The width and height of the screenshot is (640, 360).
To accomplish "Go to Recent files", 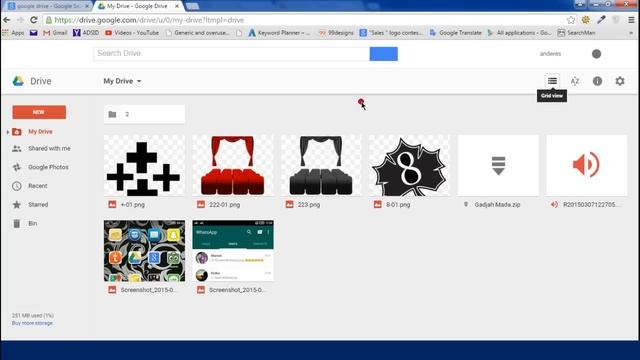I will (x=38, y=186).
